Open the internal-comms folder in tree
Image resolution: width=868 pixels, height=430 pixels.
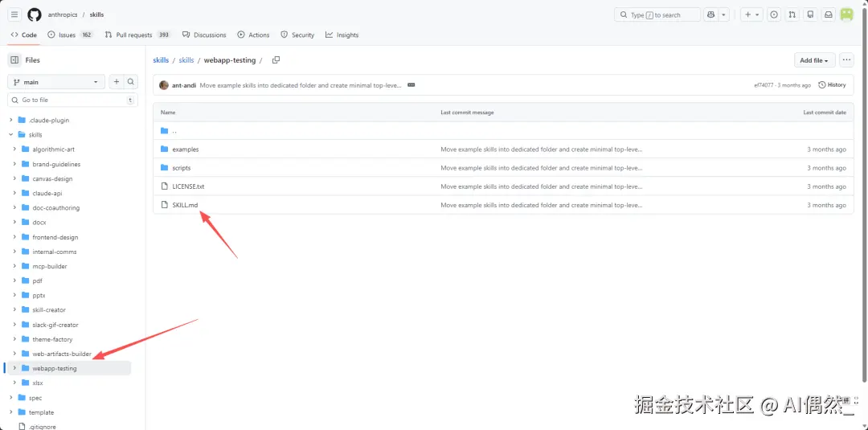tap(55, 252)
